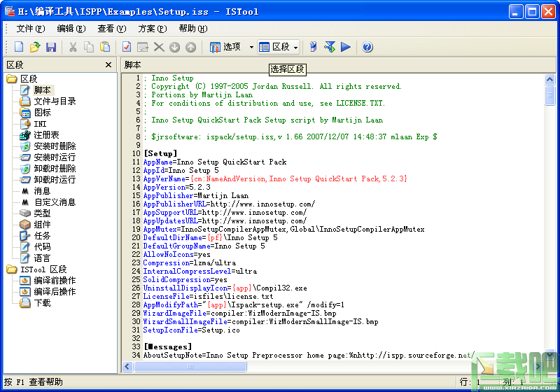Select 组件 in the section tree

point(42,225)
